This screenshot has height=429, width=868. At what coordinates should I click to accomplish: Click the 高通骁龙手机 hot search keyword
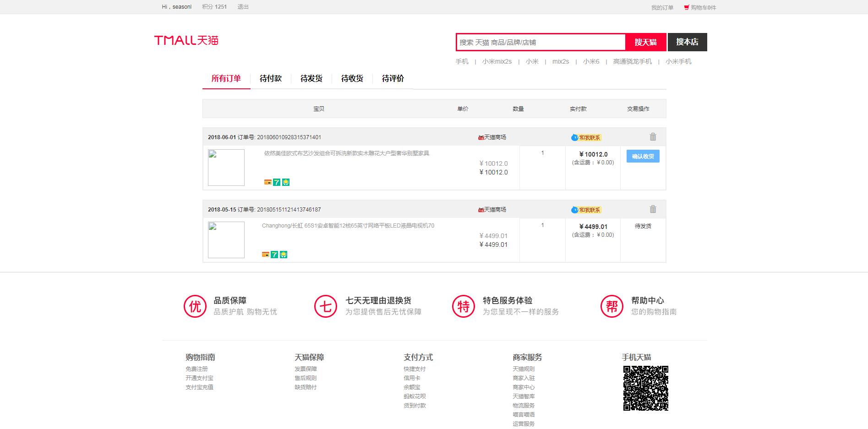632,61
